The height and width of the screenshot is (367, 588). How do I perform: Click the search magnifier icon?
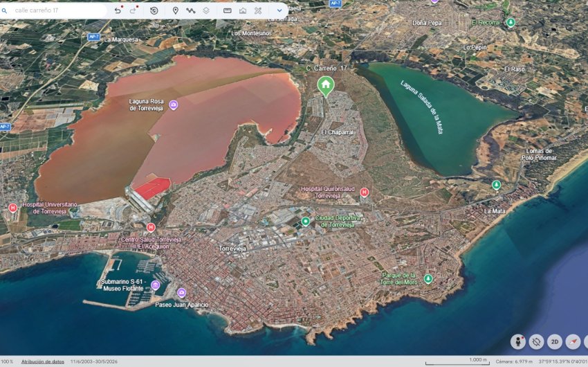pyautogui.click(x=4, y=10)
